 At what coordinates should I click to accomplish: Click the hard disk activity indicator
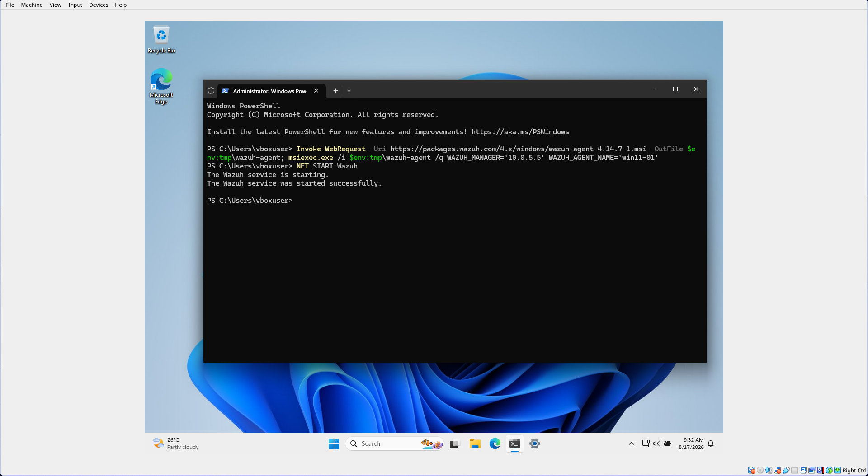click(751, 470)
